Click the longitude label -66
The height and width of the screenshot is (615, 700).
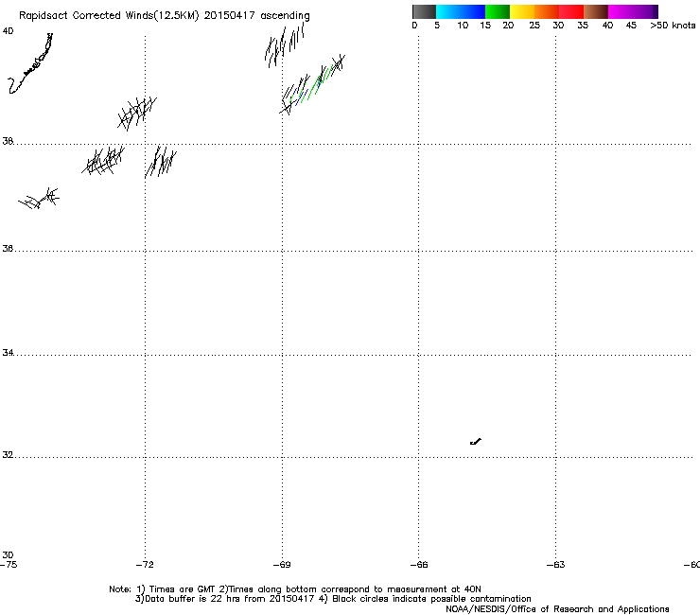419,565
